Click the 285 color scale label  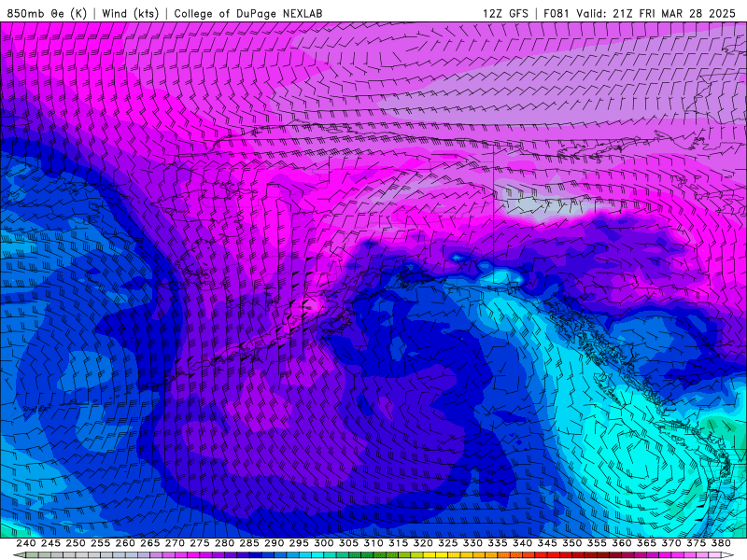pos(249,543)
